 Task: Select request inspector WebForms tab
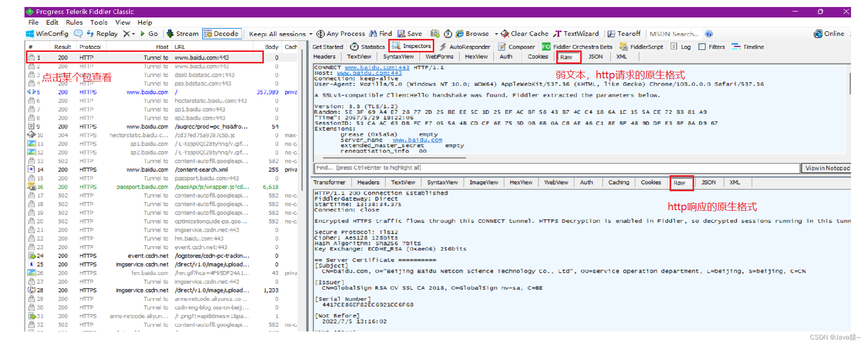click(439, 56)
